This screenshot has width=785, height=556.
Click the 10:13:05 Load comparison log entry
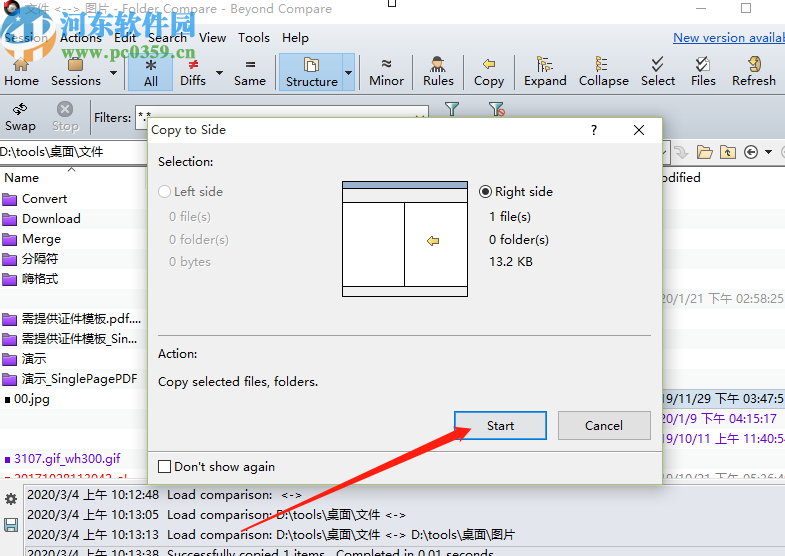click(x=216, y=514)
